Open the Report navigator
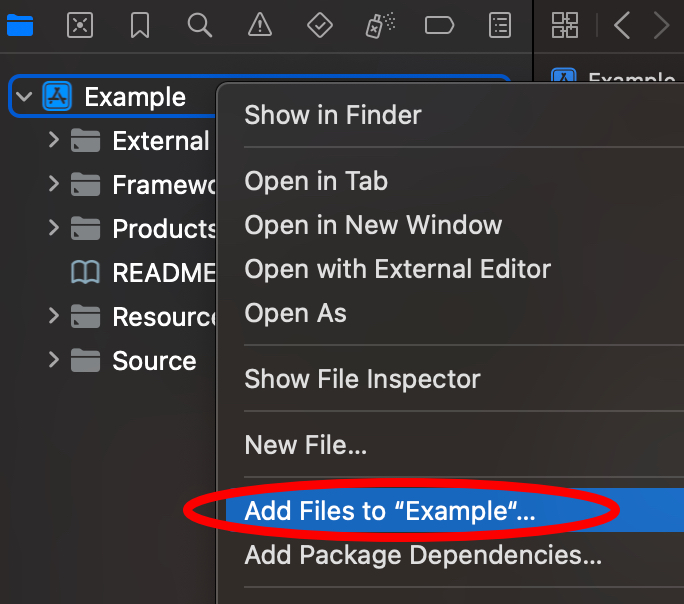684x604 pixels. click(499, 25)
